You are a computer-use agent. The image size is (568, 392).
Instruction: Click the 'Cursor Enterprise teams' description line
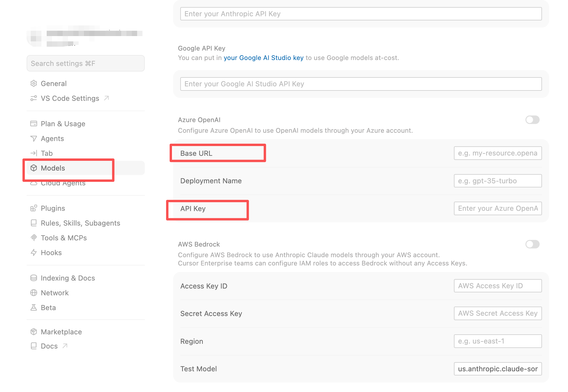(323, 263)
